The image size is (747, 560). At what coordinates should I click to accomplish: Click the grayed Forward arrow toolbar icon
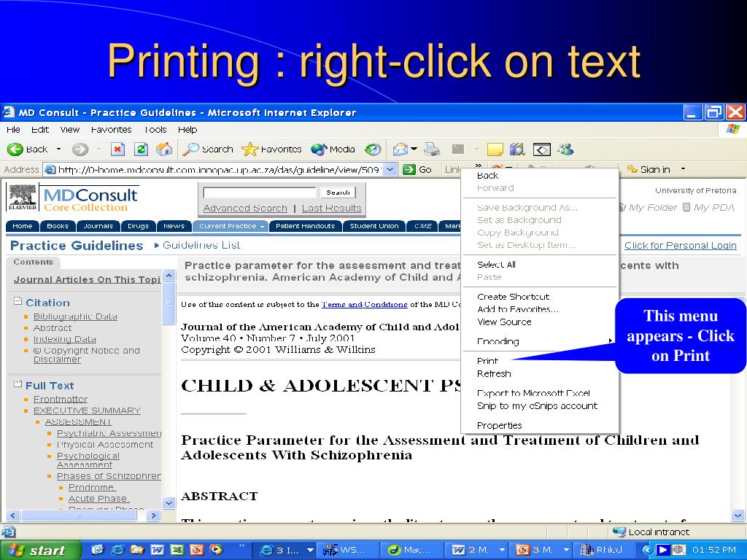(x=80, y=149)
